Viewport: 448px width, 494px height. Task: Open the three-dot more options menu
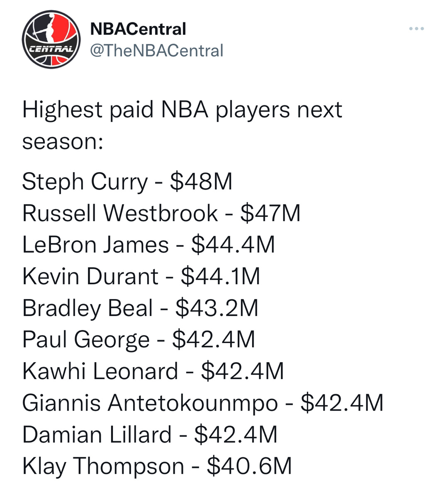[x=416, y=29]
